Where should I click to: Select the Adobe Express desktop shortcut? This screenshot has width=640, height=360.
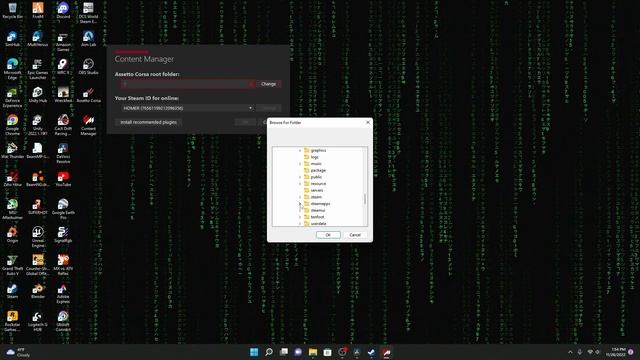(63, 293)
